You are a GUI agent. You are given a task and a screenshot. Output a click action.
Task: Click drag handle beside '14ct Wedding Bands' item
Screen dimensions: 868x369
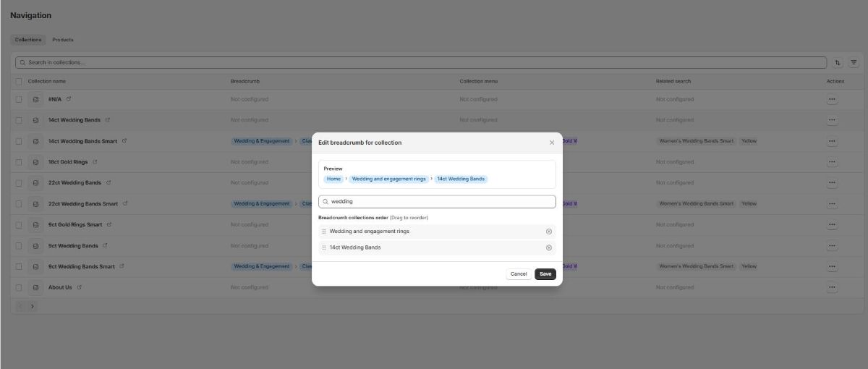[x=324, y=247]
